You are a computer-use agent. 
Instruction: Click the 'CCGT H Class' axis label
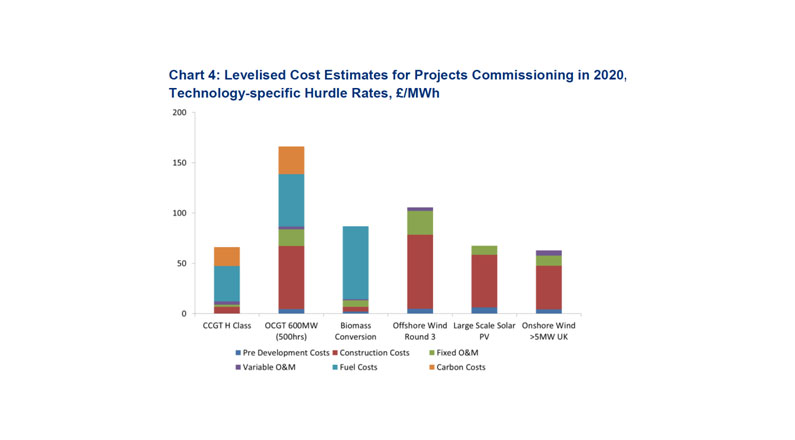[227, 326]
